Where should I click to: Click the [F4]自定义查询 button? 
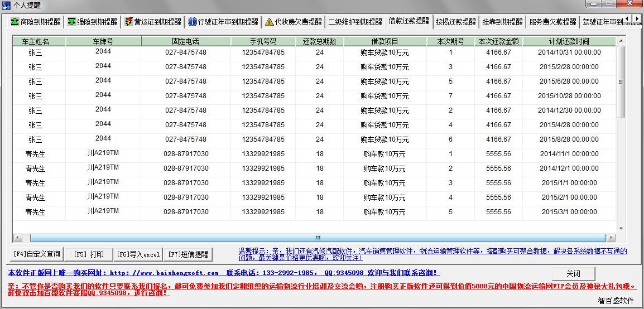37,254
